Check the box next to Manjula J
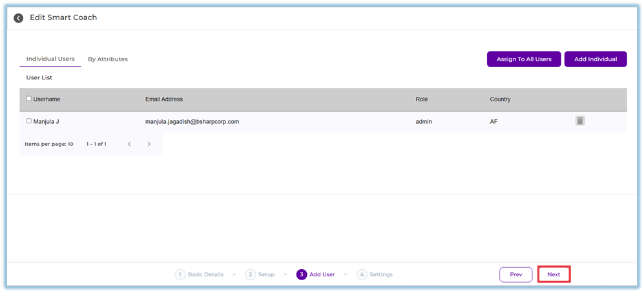This screenshot has height=293, width=644. coord(28,121)
